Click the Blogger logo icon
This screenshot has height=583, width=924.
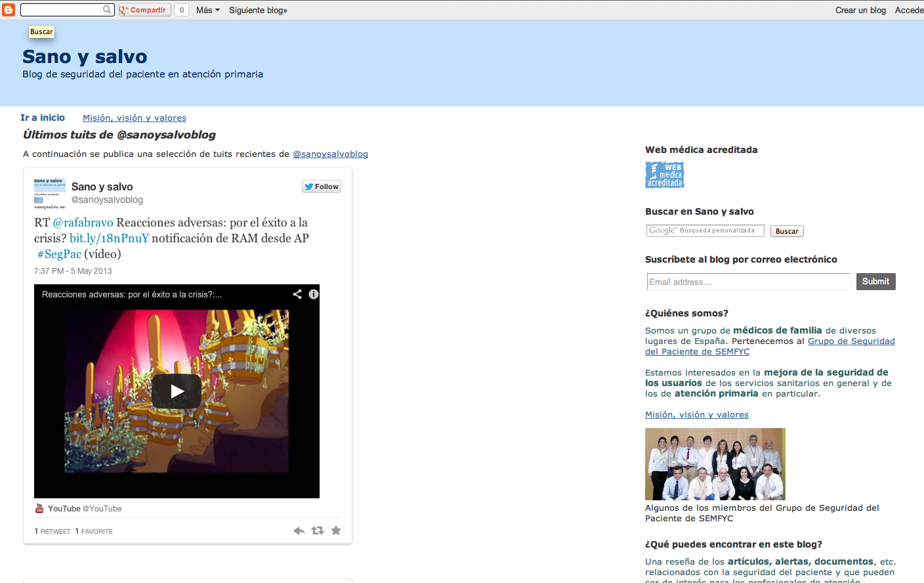[x=9, y=10]
